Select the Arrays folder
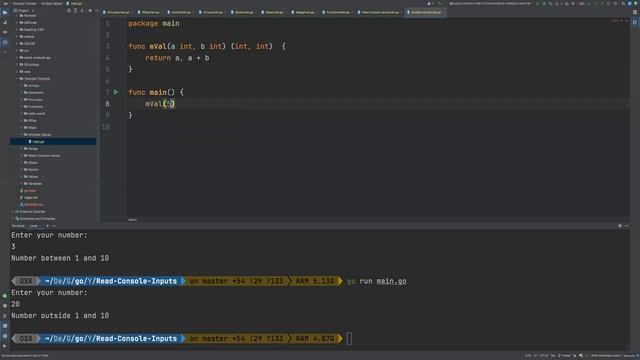The width and height of the screenshot is (640, 360). (x=34, y=86)
